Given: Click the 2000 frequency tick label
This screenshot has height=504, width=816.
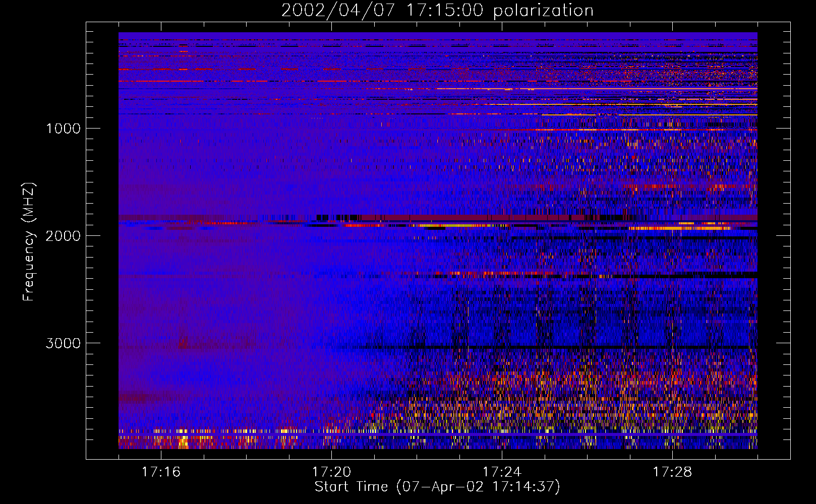Looking at the screenshot, I should coord(63,236).
